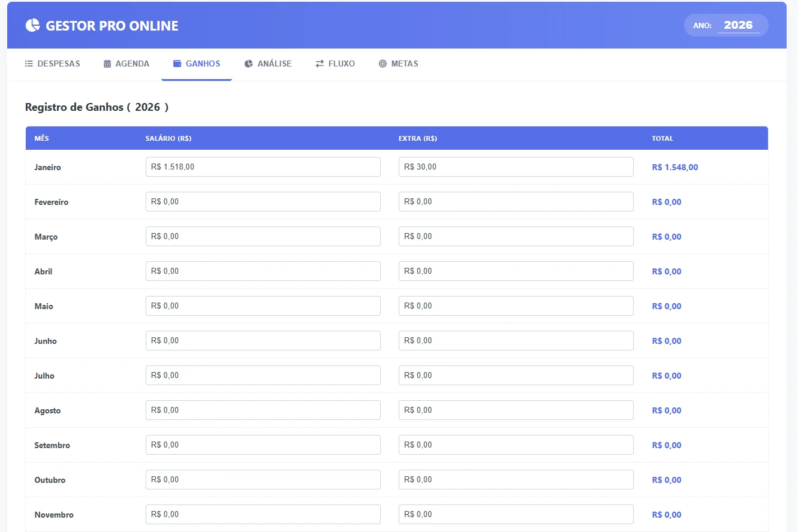The image size is (798, 532).
Task: Click the Agenda calendar icon
Action: (107, 64)
